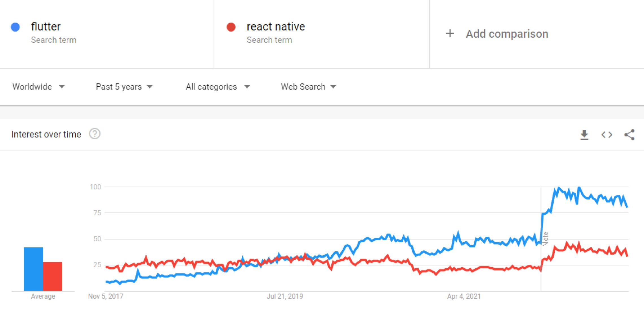Viewport: 644px width, 328px height.
Task: Download the interest over time data
Action: (x=584, y=135)
